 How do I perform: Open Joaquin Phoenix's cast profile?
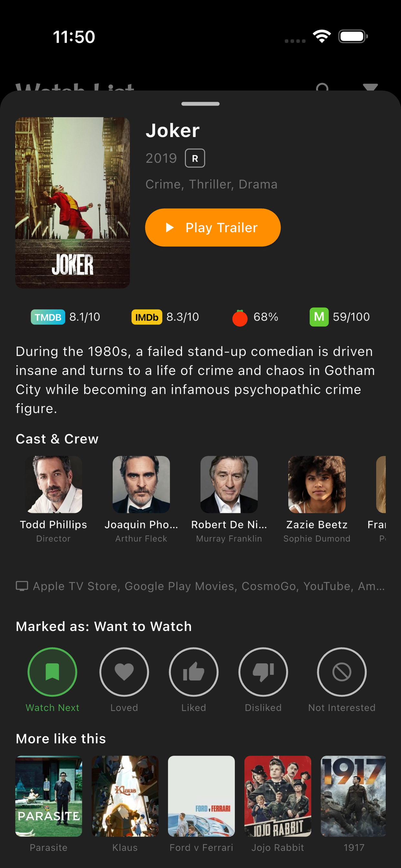tap(141, 499)
